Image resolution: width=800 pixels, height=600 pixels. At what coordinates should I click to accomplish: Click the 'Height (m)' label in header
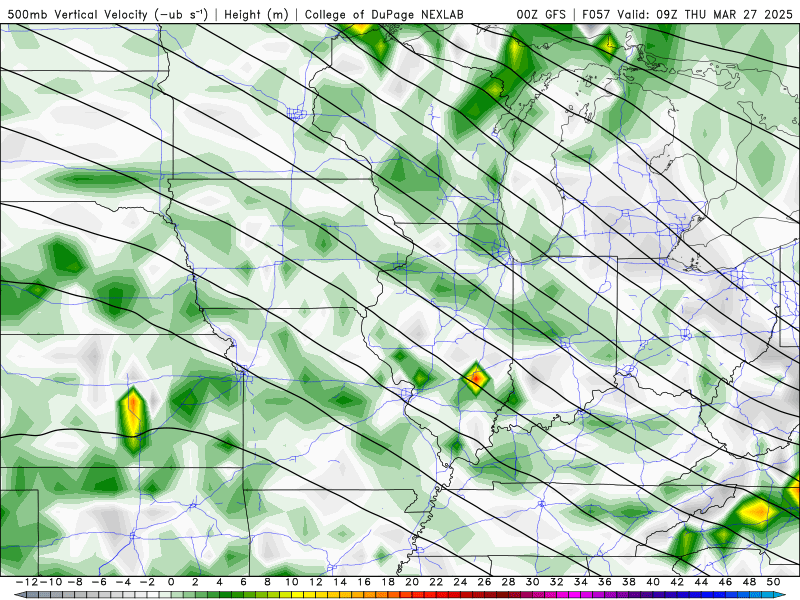click(x=257, y=14)
